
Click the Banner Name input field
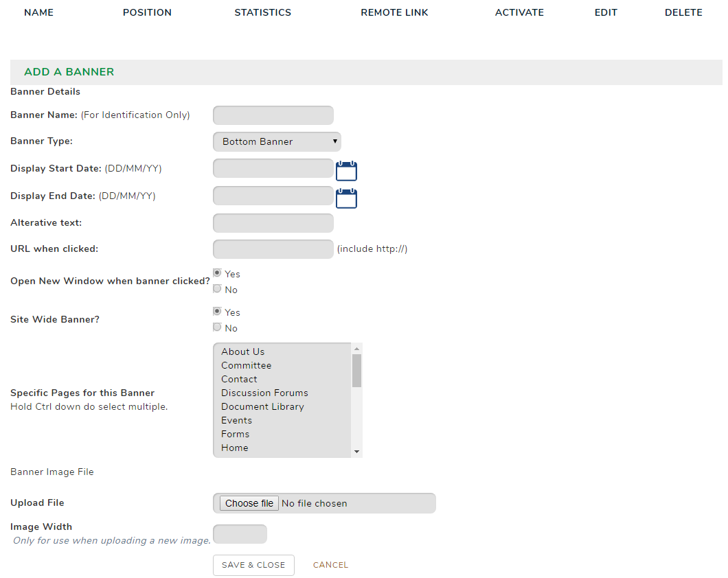[x=273, y=115]
